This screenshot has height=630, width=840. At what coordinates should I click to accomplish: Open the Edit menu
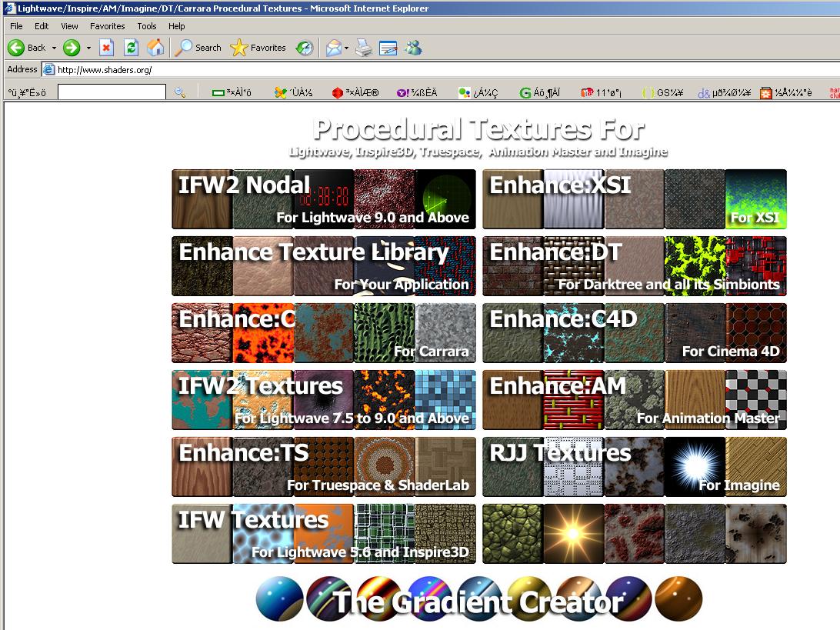point(42,25)
